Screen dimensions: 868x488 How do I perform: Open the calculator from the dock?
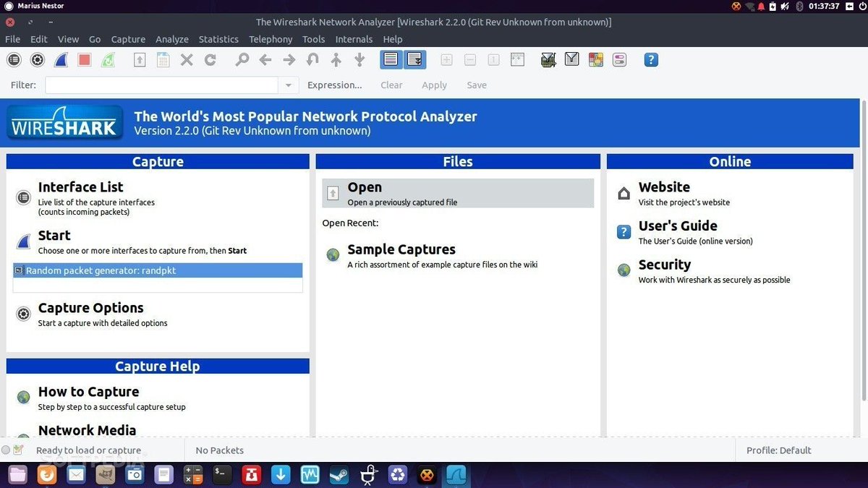click(x=193, y=475)
